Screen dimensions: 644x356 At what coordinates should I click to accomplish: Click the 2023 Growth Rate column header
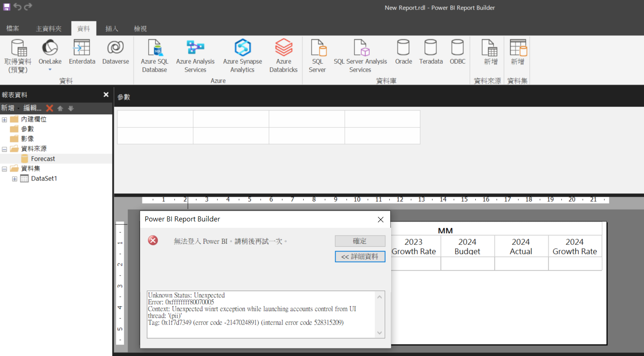point(414,246)
